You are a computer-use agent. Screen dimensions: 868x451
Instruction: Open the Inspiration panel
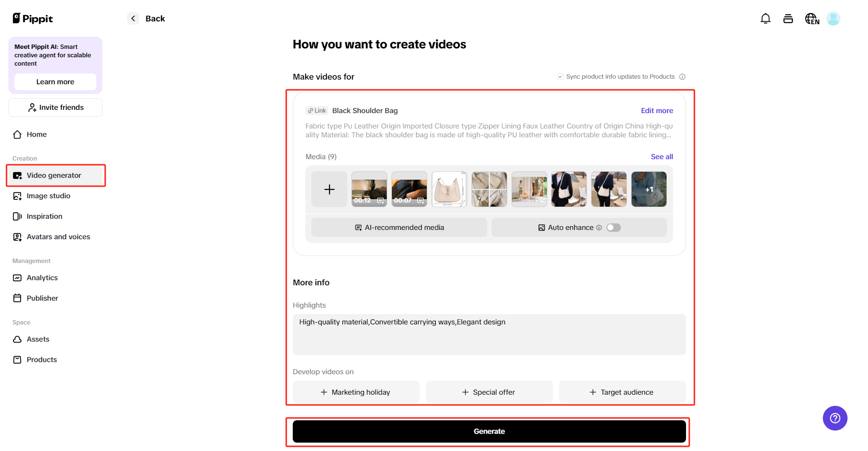point(45,216)
